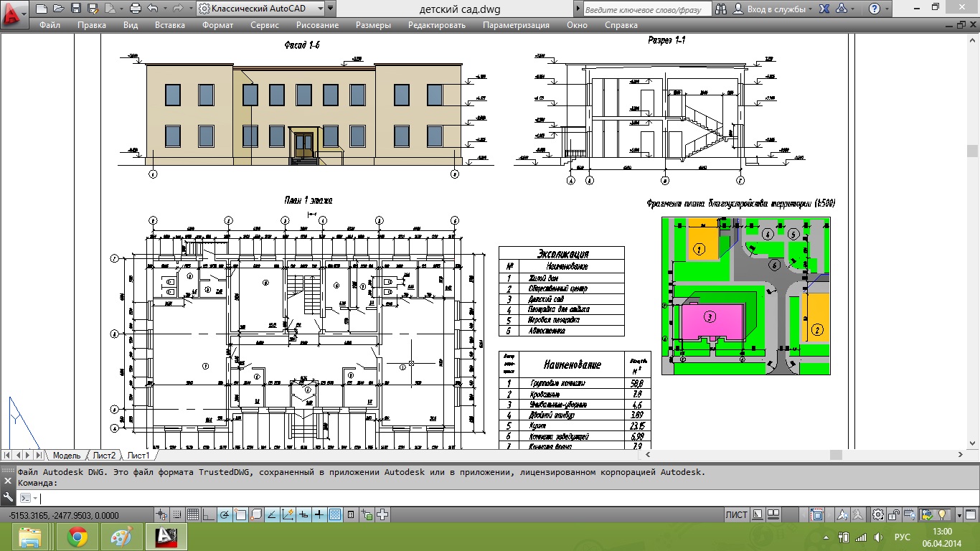This screenshot has height=551, width=980.
Task: Click AutoCAD icon in Windows taskbar
Action: 166,537
